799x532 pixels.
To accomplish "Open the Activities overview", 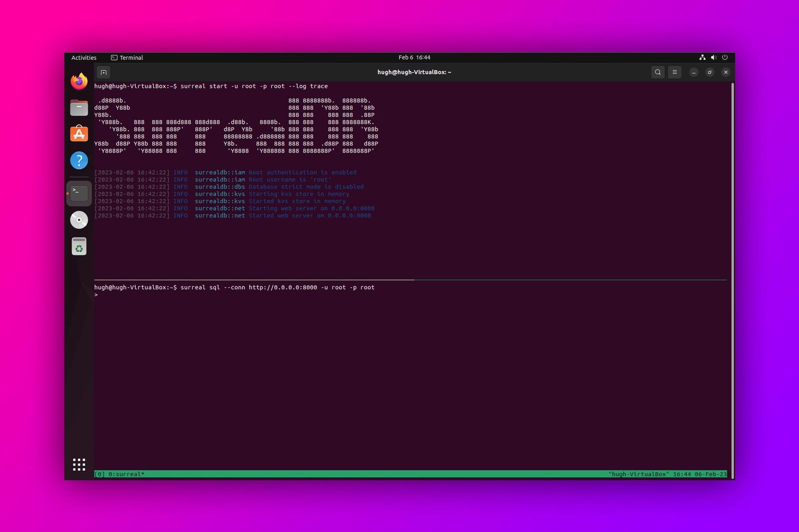I will point(84,57).
